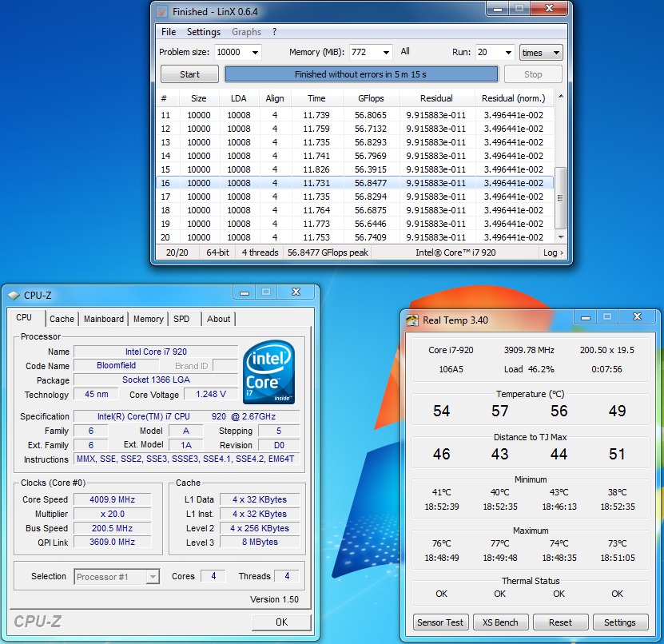Click the 56.8477 GFlops peak status entry

pyautogui.click(x=328, y=252)
